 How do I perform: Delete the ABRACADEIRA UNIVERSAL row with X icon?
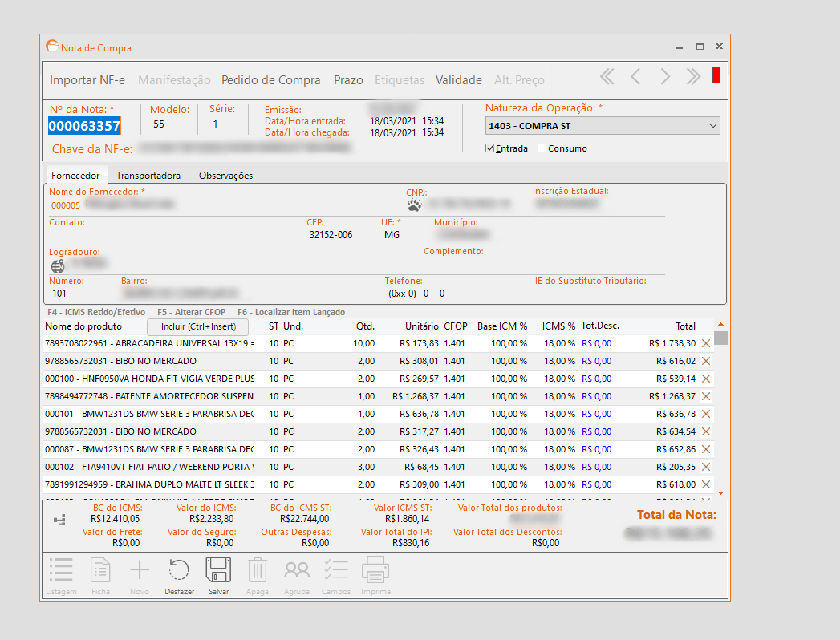(706, 343)
